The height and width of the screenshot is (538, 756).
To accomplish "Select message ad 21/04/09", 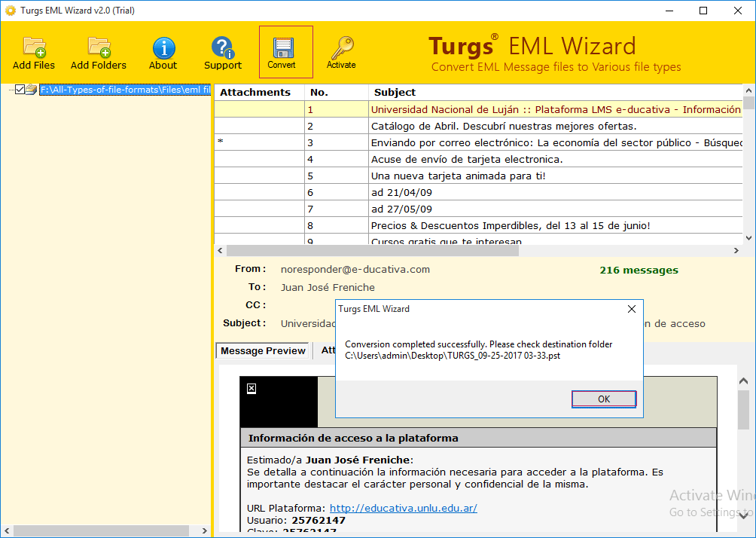I will click(478, 193).
